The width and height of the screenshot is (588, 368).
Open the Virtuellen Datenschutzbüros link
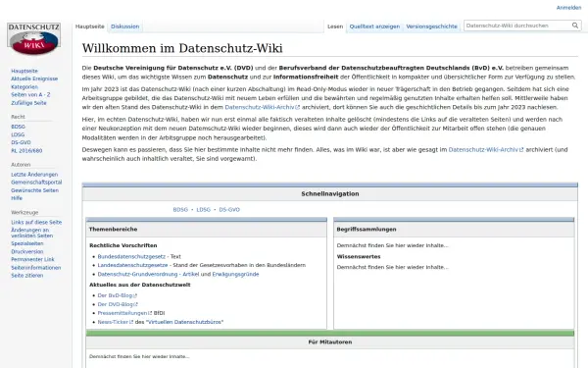pyautogui.click(x=184, y=322)
